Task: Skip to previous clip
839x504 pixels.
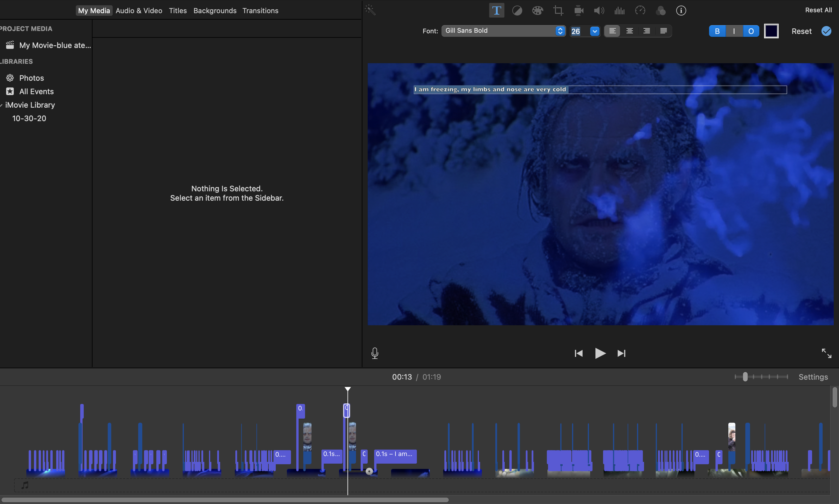Action: [578, 353]
